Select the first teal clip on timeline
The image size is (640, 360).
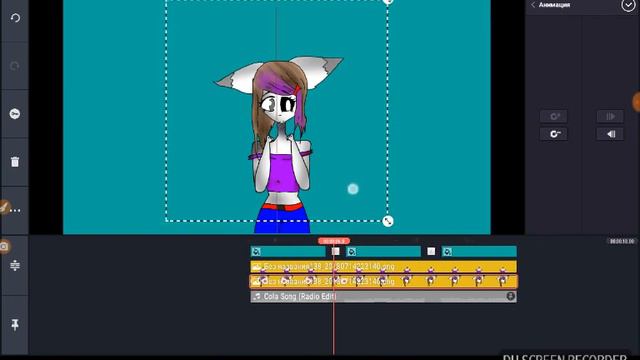click(x=288, y=251)
